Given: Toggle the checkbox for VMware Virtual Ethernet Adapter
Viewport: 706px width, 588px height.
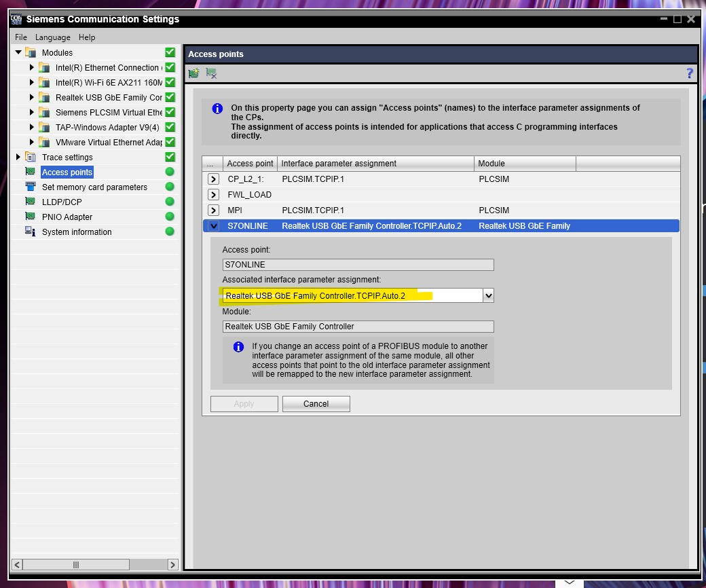Looking at the screenshot, I should point(170,142).
